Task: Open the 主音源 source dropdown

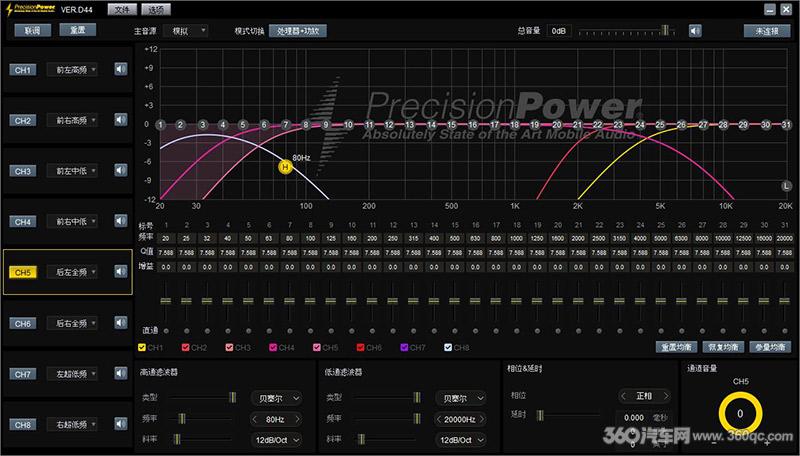Action: (186, 31)
